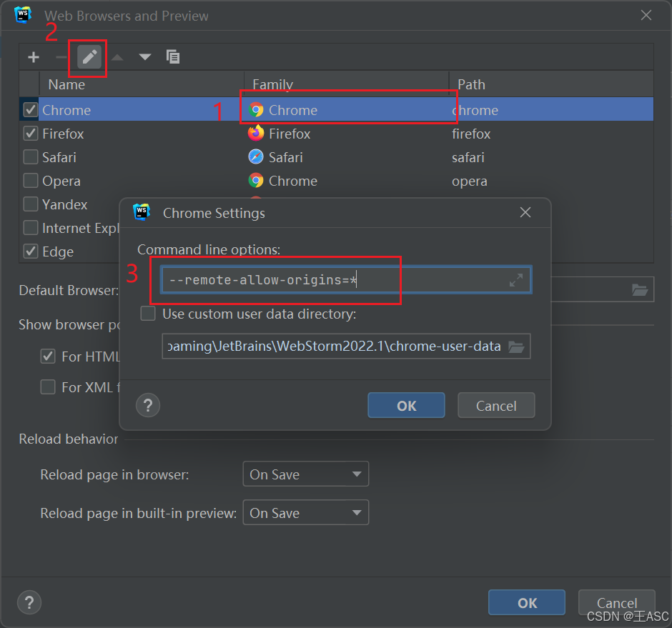This screenshot has height=628, width=672.
Task: Click the Name column header
Action: pos(66,84)
